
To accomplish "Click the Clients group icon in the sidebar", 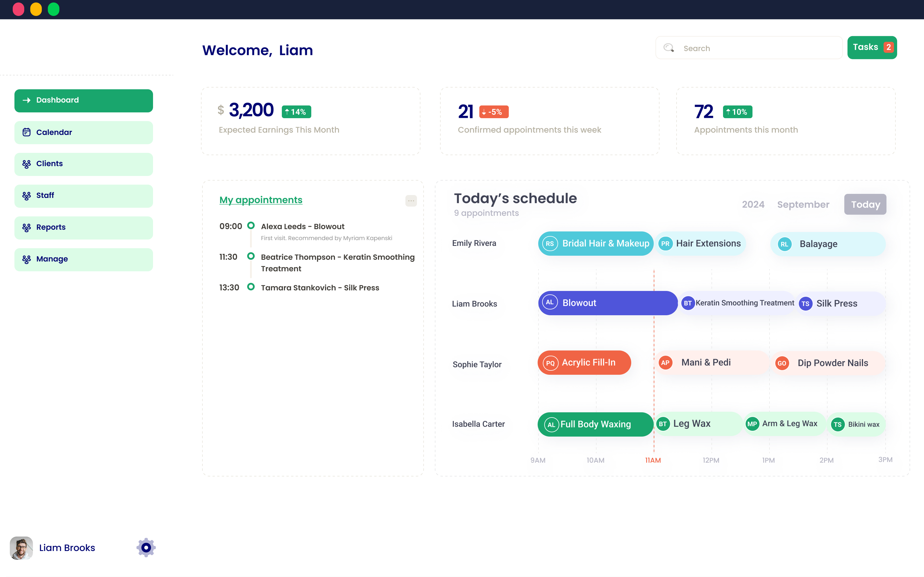I will point(26,164).
